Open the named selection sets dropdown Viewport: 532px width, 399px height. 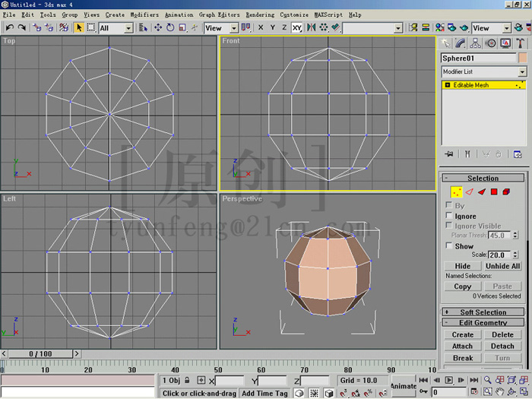pyautogui.click(x=372, y=28)
